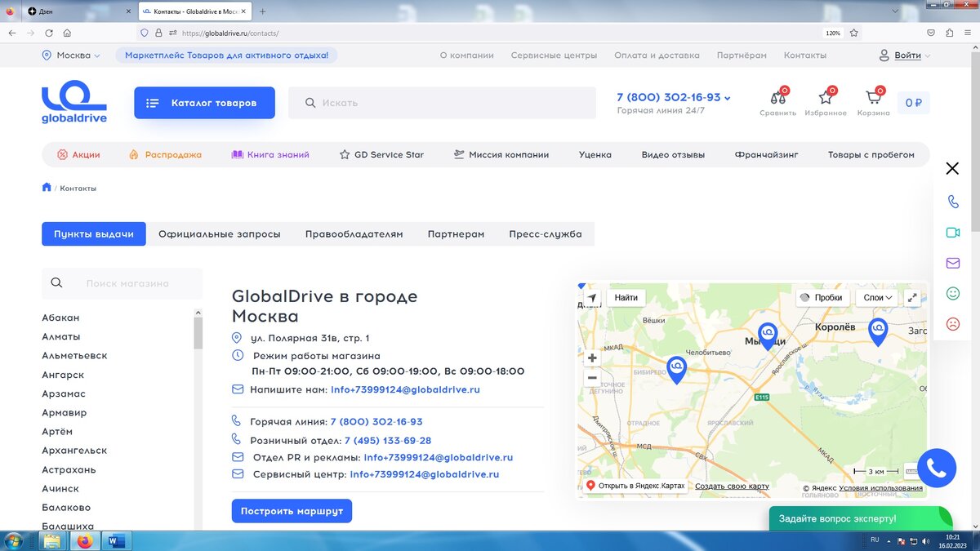Open the Товары с пробегом menu item
This screenshot has height=551, width=980.
[x=871, y=154]
